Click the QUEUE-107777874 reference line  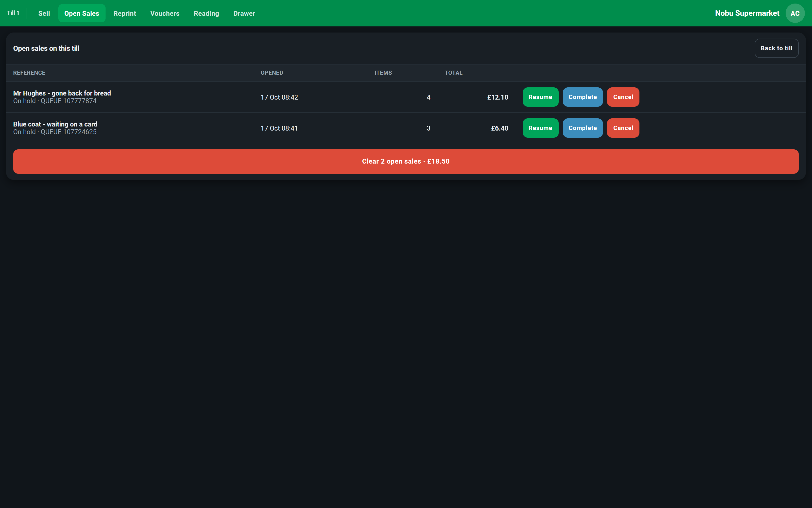click(55, 101)
